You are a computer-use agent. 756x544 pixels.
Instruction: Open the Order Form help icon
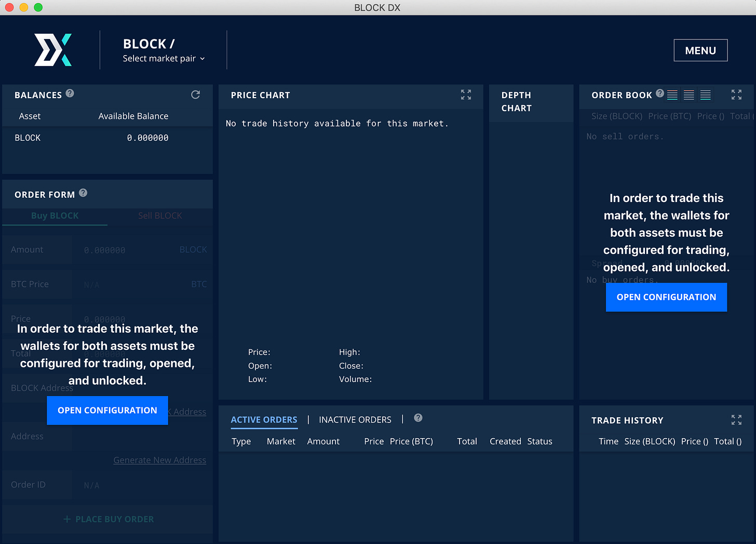coord(83,193)
